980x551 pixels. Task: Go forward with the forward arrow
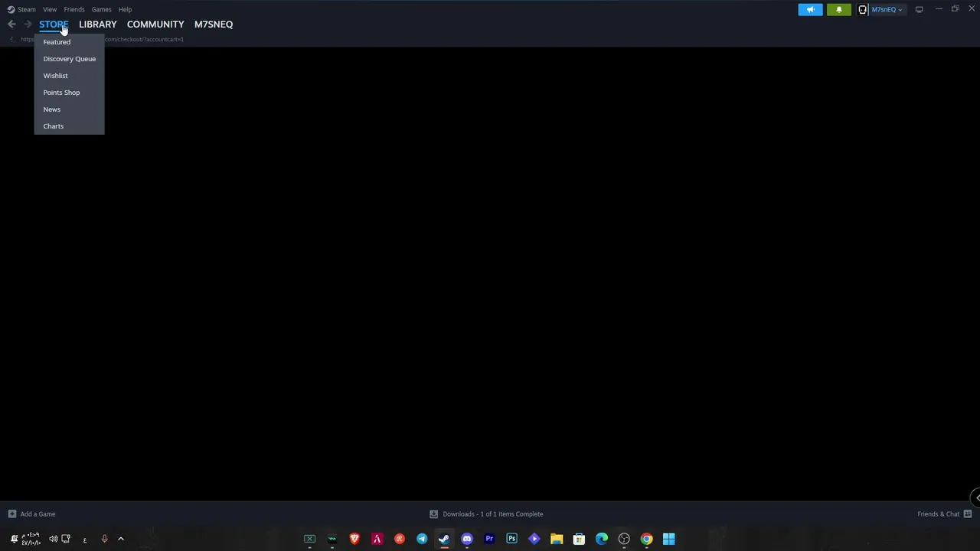(28, 24)
